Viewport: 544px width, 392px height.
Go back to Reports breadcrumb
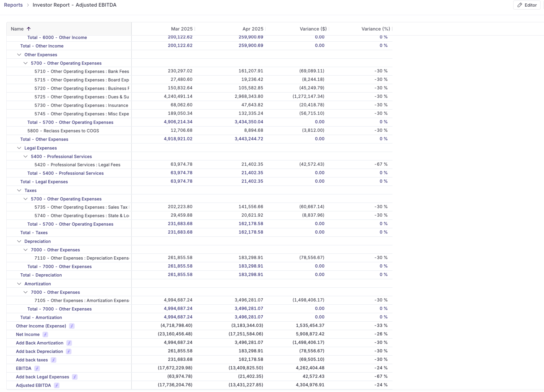point(13,5)
